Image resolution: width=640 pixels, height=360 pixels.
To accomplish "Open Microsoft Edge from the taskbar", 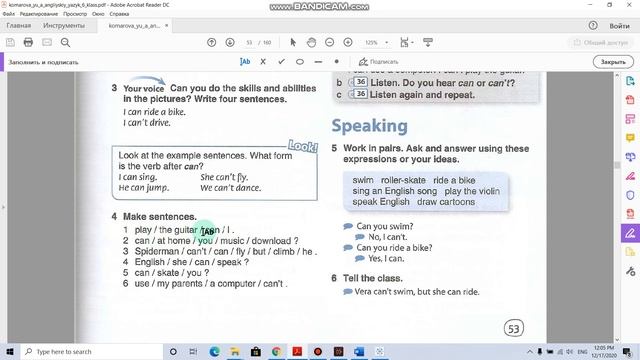I will (214, 351).
